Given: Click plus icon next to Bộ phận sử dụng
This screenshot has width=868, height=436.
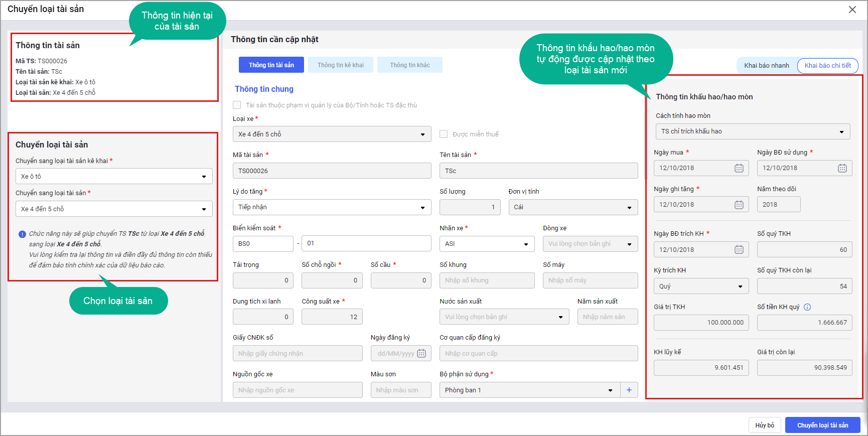Looking at the screenshot, I should point(629,390).
